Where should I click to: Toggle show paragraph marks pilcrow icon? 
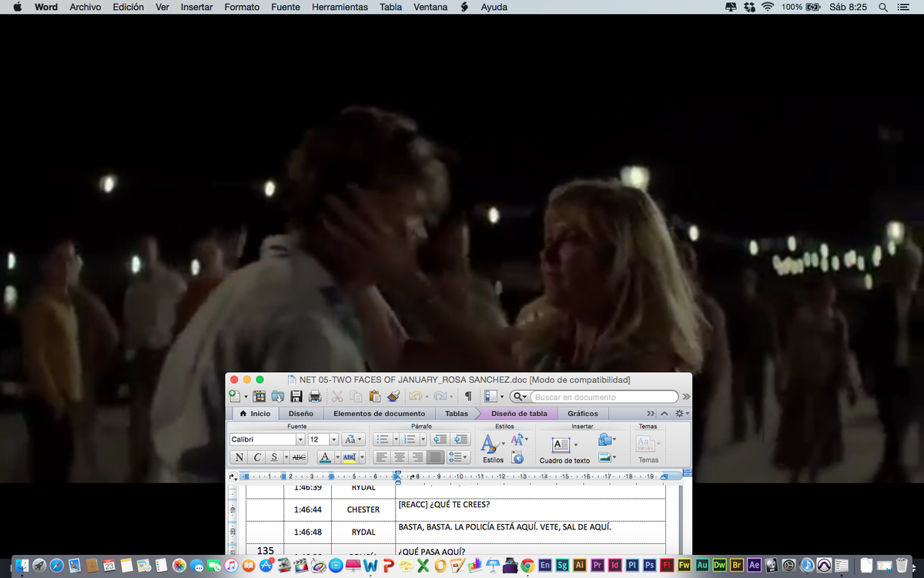pyautogui.click(x=468, y=396)
